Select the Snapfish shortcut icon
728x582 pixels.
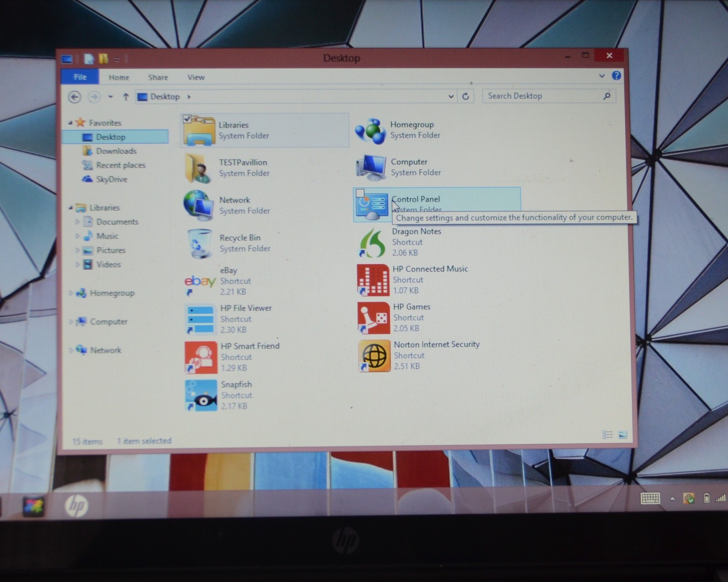pyautogui.click(x=201, y=396)
